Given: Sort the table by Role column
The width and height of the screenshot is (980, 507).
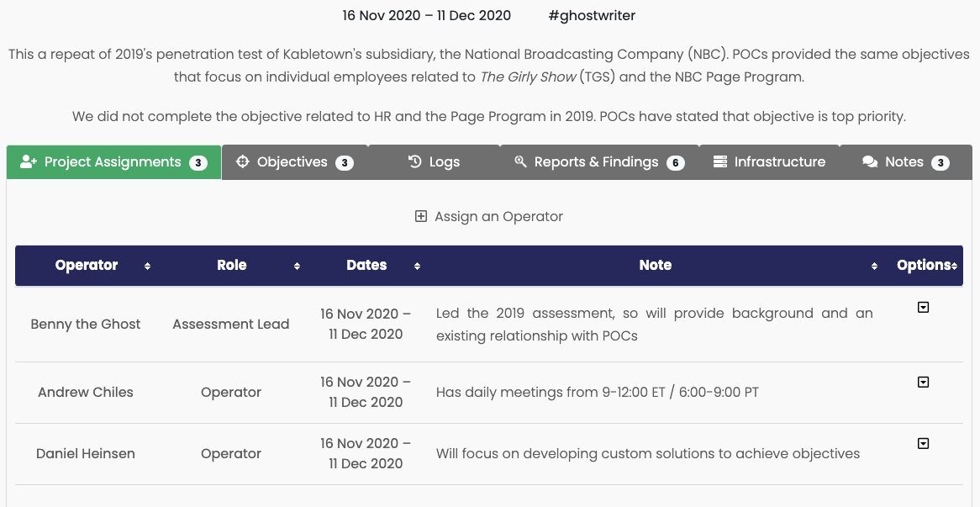Looking at the screenshot, I should (232, 266).
